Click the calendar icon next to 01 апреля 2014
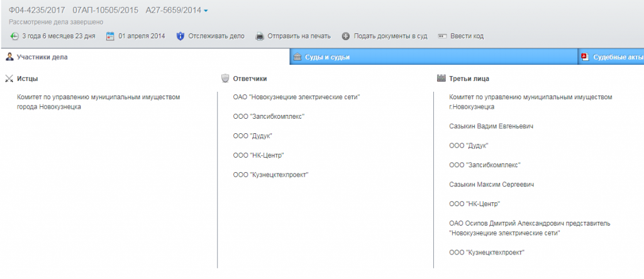The height and width of the screenshot is (279, 644). [x=109, y=36]
